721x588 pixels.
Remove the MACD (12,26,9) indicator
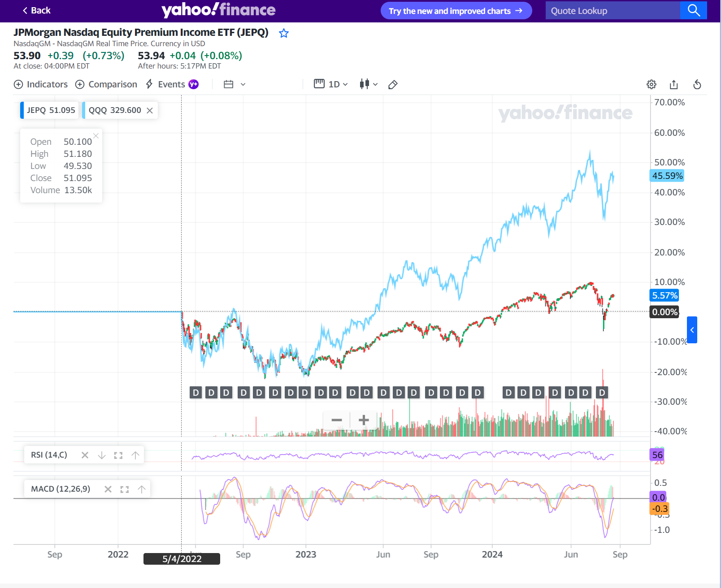click(x=108, y=489)
